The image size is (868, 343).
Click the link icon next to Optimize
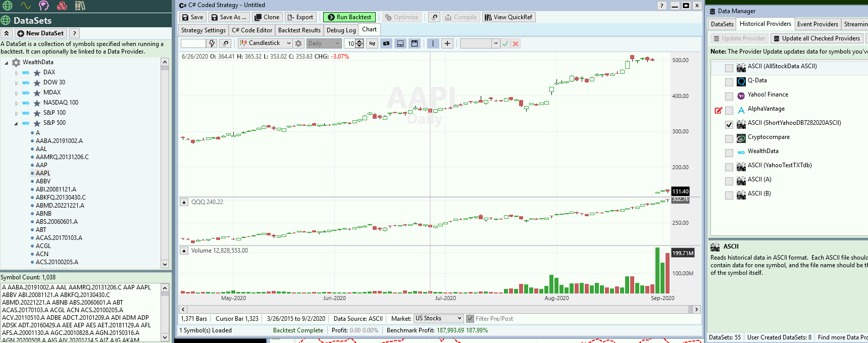coord(434,17)
